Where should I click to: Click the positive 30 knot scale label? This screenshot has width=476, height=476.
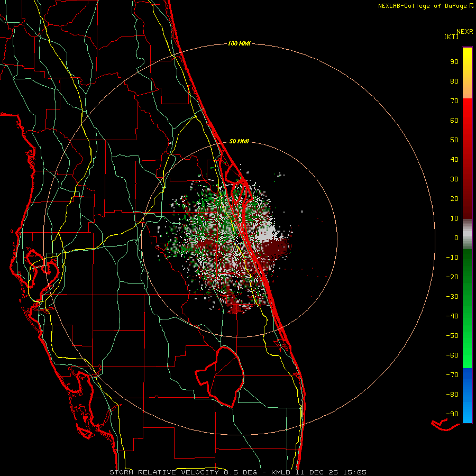(x=454, y=179)
